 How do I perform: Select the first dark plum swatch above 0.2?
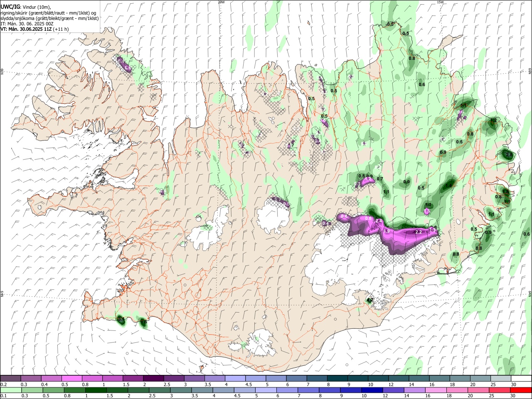[x=10, y=379]
